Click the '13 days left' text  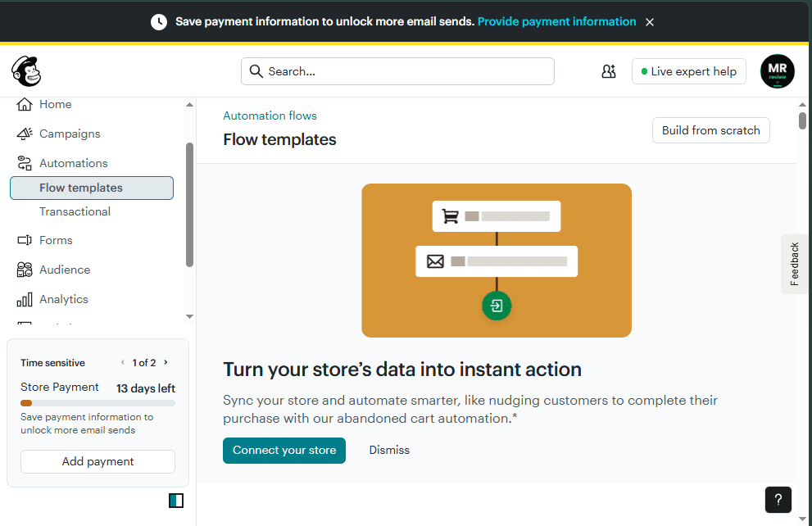tap(146, 388)
